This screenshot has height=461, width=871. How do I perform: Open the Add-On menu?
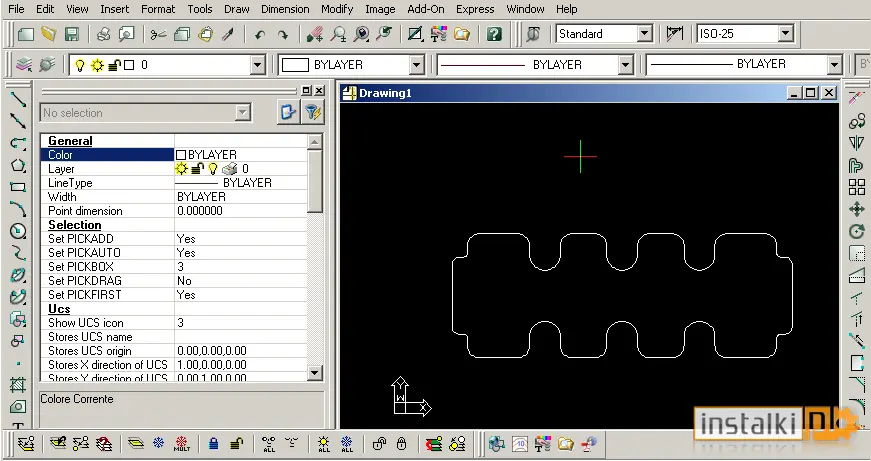pyautogui.click(x=426, y=9)
